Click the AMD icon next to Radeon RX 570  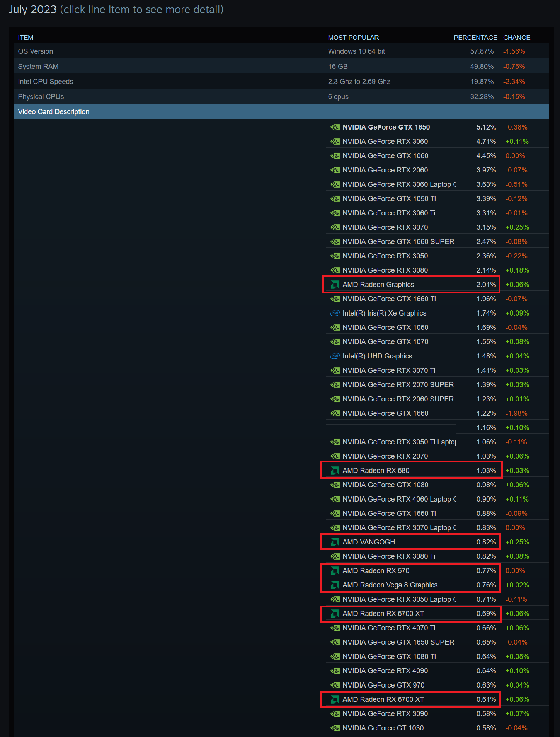coord(335,571)
